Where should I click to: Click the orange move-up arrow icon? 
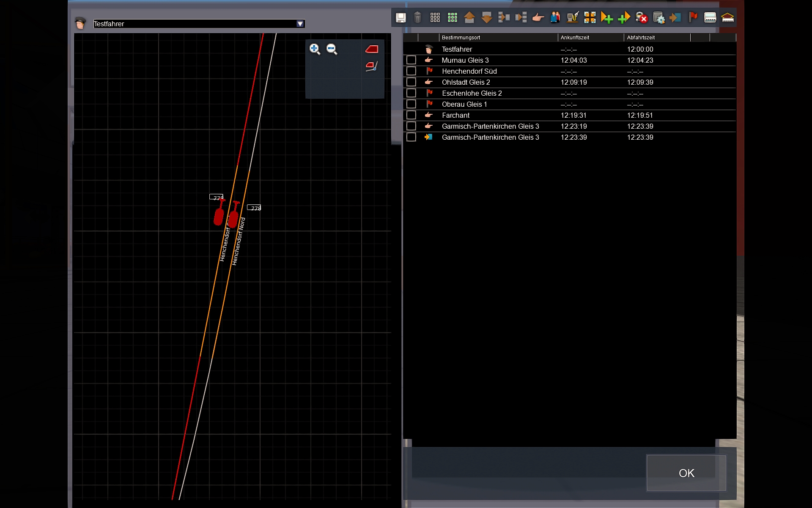469,18
